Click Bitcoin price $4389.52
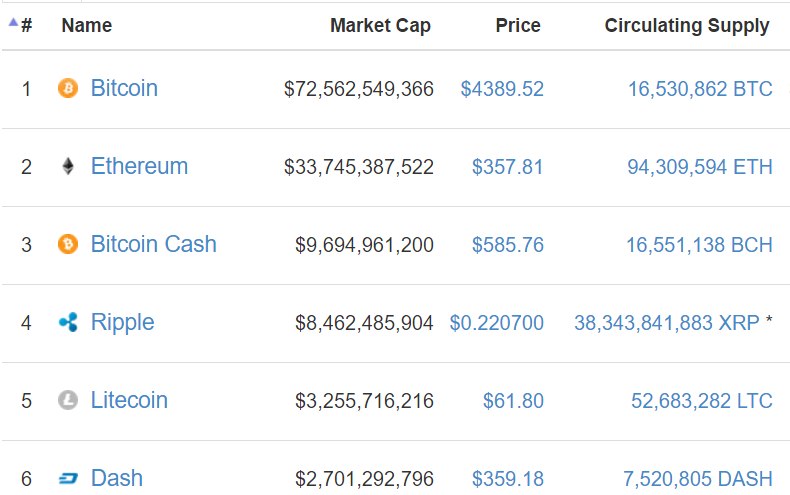This screenshot has width=790, height=495. [502, 89]
